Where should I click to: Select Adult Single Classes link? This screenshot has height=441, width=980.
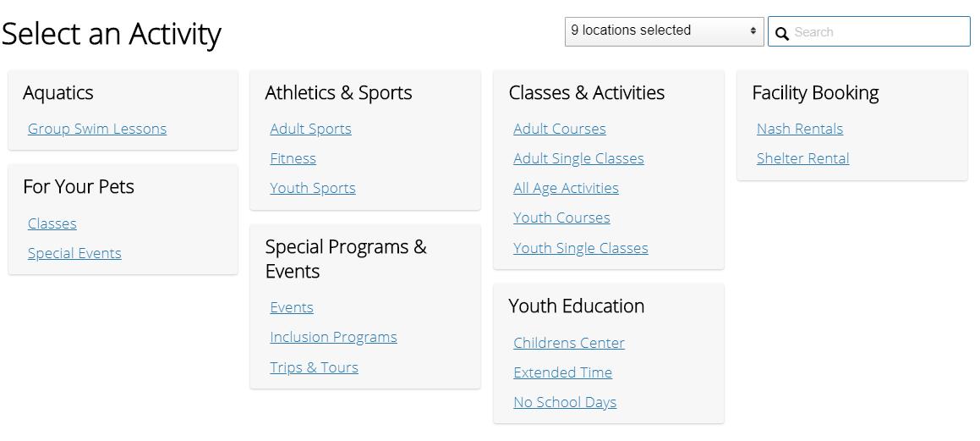[578, 159]
